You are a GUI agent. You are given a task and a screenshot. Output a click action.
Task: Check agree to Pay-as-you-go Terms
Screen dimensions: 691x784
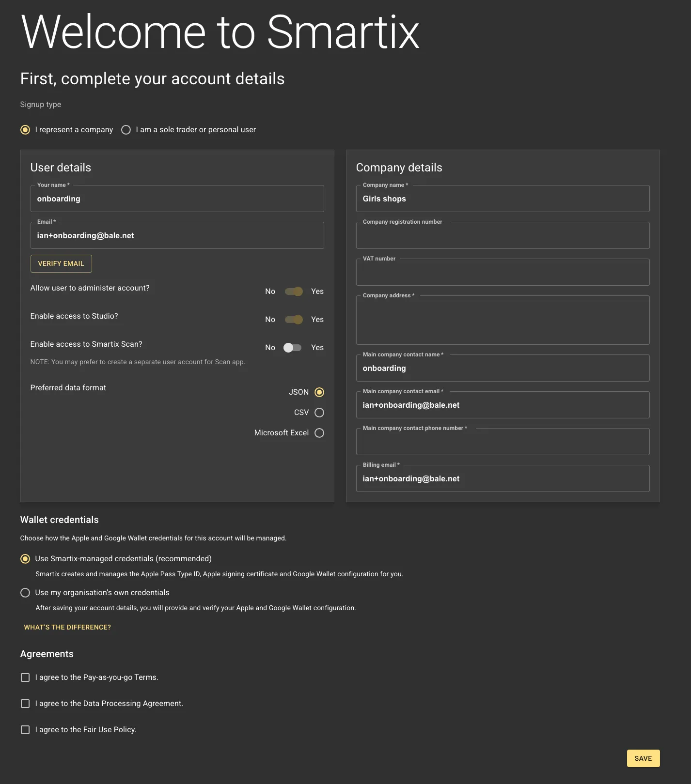click(x=25, y=677)
